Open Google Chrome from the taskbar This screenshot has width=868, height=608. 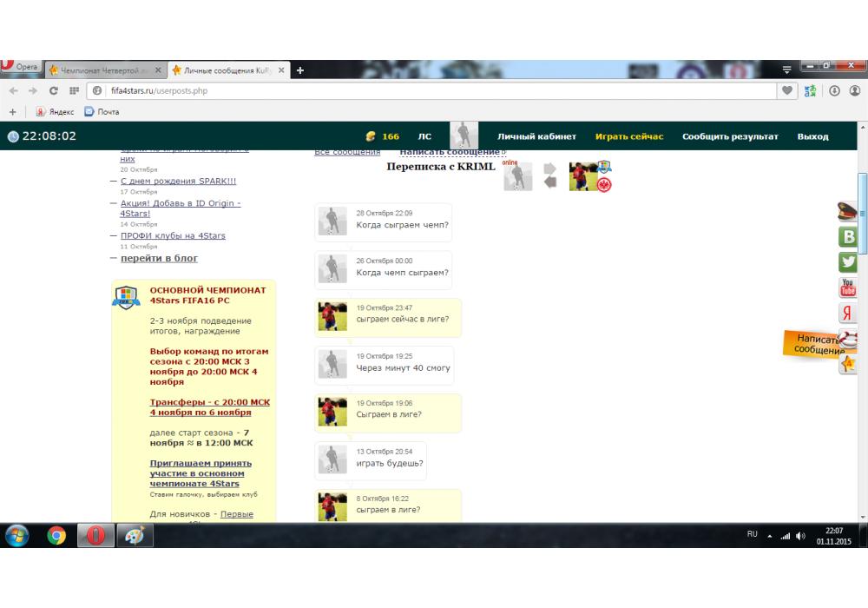point(56,536)
